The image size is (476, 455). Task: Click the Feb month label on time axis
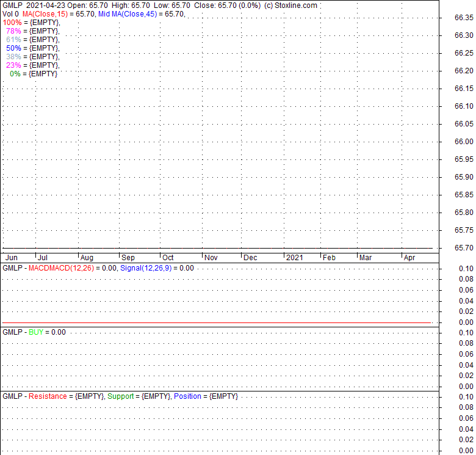329,258
